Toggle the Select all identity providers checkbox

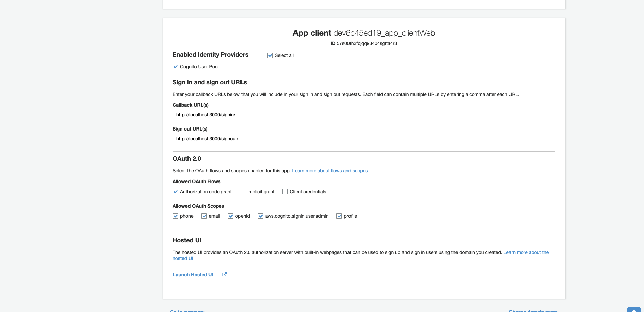[x=270, y=55]
